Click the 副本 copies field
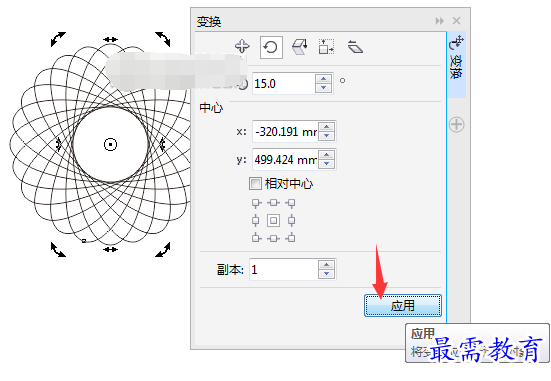The width and height of the screenshot is (551, 381). 284,270
